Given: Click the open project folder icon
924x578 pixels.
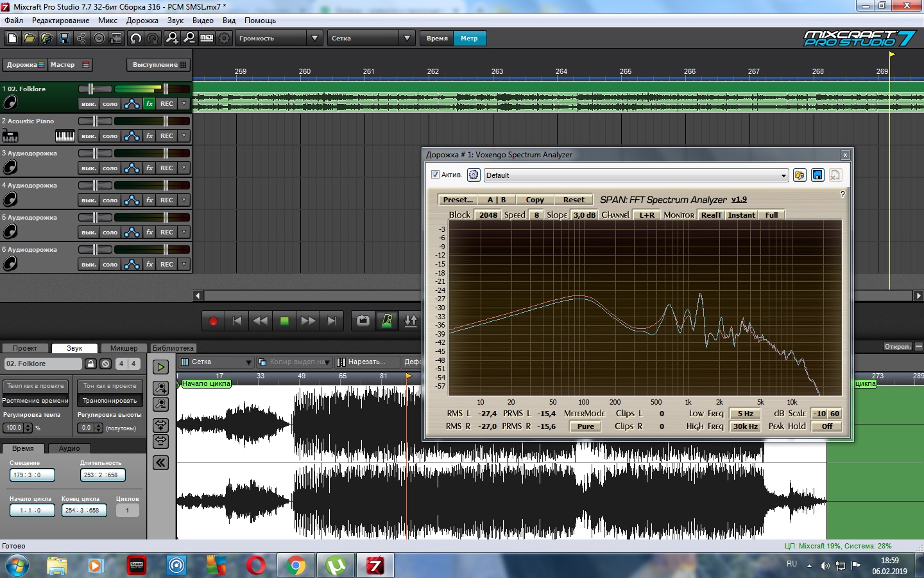Looking at the screenshot, I should click(x=30, y=39).
